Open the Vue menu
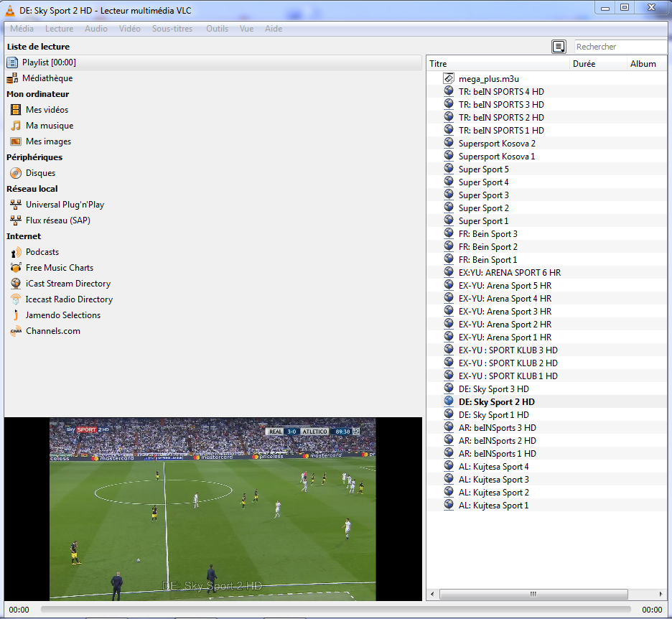 pos(246,29)
